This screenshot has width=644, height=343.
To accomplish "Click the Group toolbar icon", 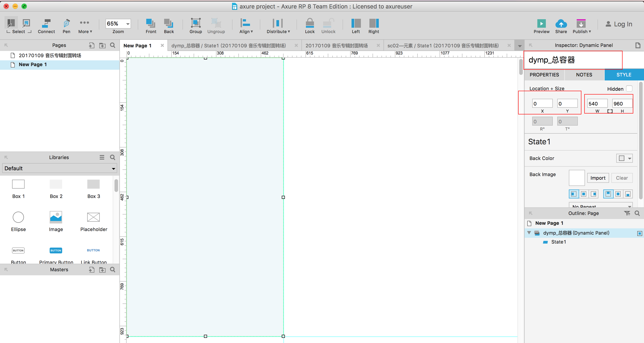I will (x=195, y=23).
